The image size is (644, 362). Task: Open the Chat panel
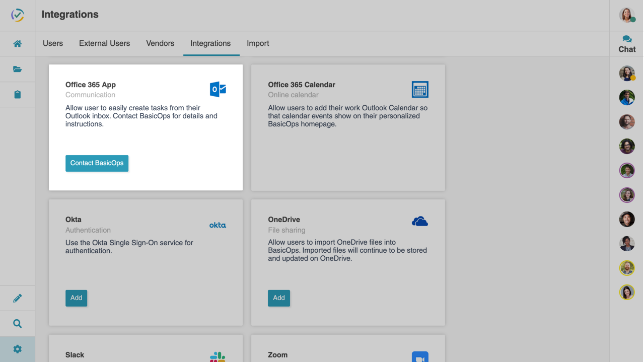pos(626,44)
